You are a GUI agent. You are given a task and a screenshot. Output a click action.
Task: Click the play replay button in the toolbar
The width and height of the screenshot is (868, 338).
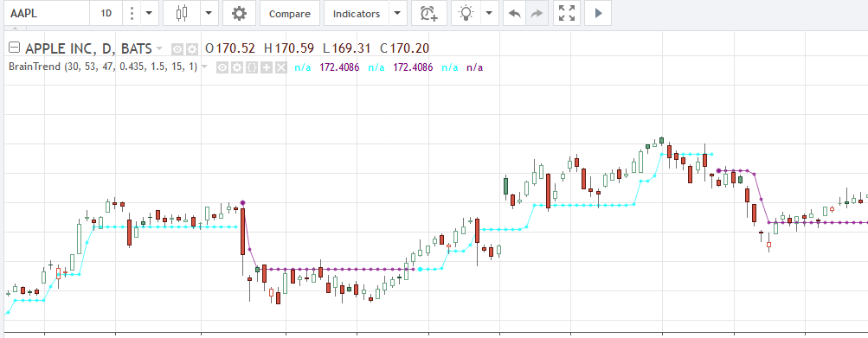[598, 13]
